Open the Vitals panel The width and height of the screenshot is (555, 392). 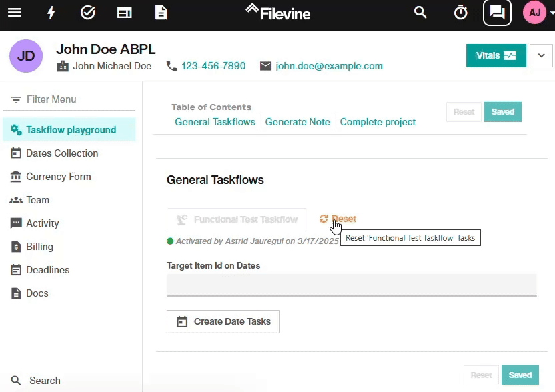[x=496, y=55]
